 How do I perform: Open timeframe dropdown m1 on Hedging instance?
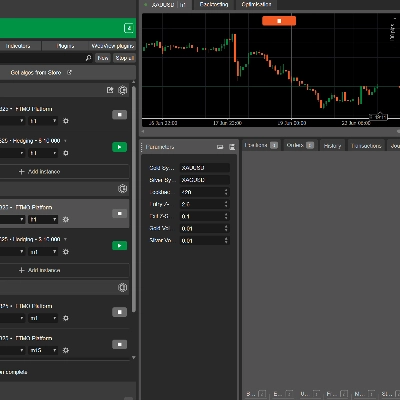point(43,252)
